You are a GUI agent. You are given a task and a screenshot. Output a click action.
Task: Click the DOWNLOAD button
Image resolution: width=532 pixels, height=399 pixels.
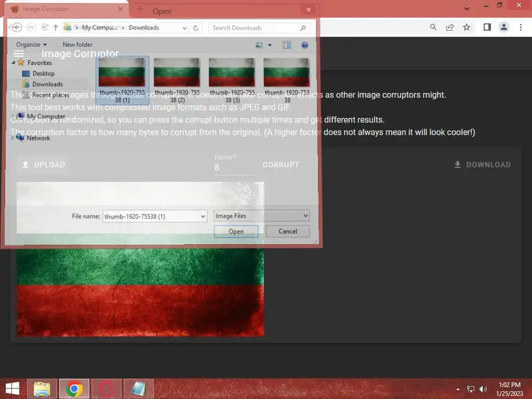[x=483, y=165]
